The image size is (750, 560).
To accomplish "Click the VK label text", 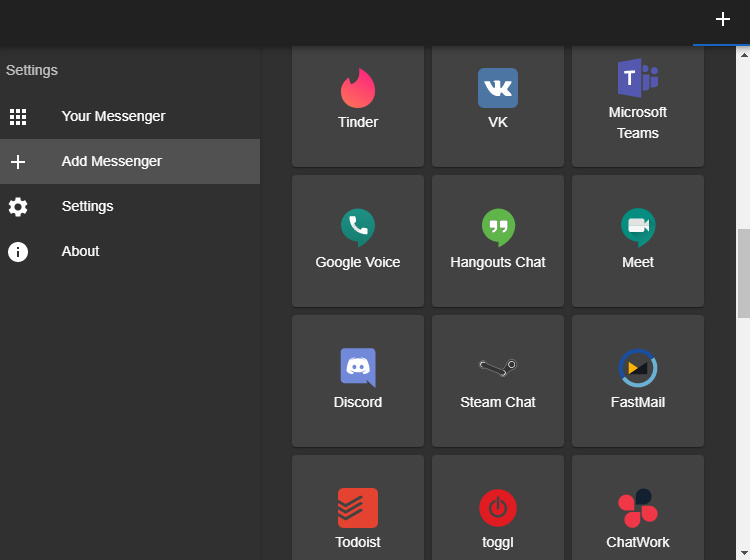I will pyautogui.click(x=498, y=122).
